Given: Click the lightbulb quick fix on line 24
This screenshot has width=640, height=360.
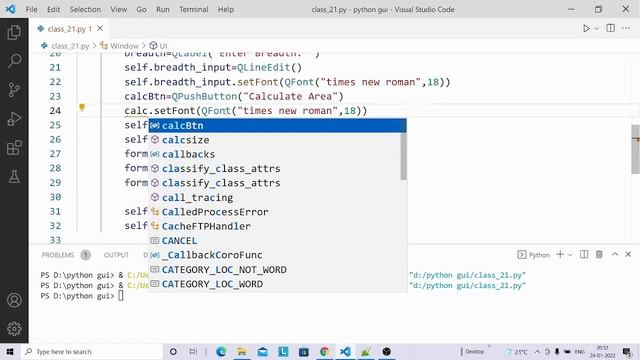Looking at the screenshot, I should [82, 107].
